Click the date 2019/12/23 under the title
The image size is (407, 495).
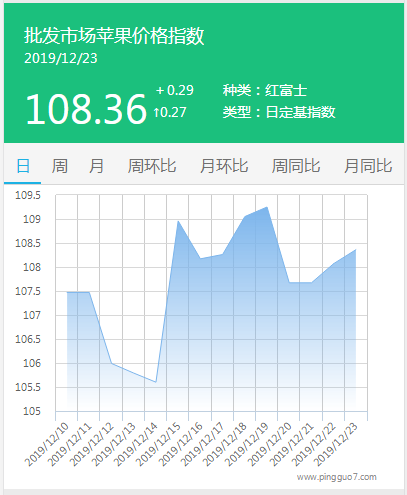point(61,58)
